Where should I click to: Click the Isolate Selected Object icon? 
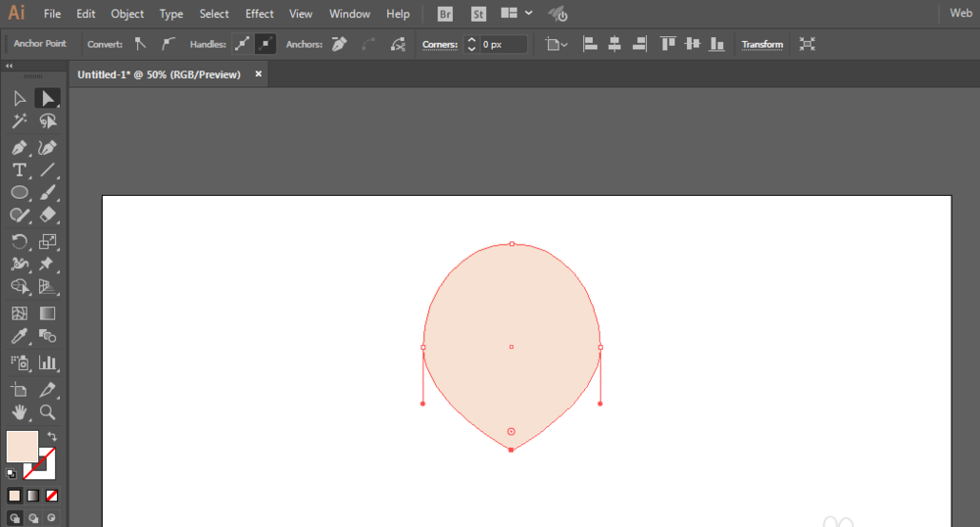tap(807, 44)
